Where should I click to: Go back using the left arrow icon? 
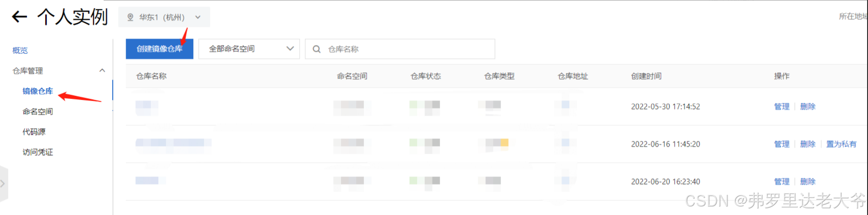[x=19, y=17]
